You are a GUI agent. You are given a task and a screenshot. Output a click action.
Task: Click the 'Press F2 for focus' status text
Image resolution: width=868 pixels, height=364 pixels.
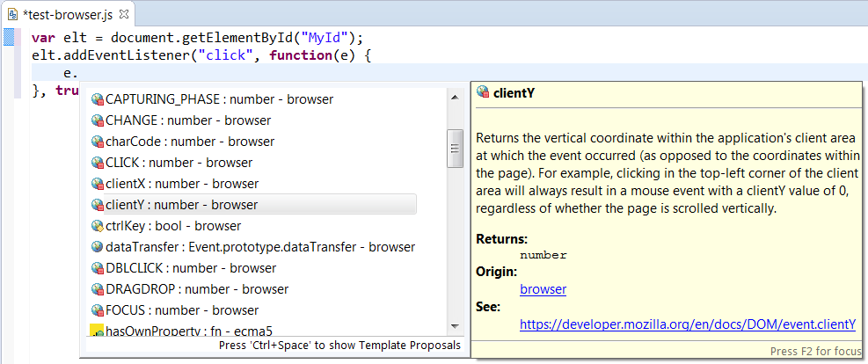(816, 352)
